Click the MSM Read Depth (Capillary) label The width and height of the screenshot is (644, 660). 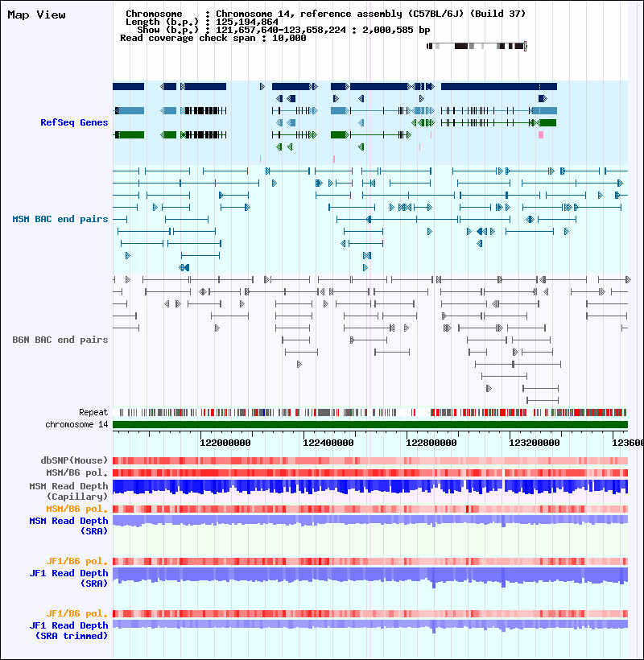point(68,491)
